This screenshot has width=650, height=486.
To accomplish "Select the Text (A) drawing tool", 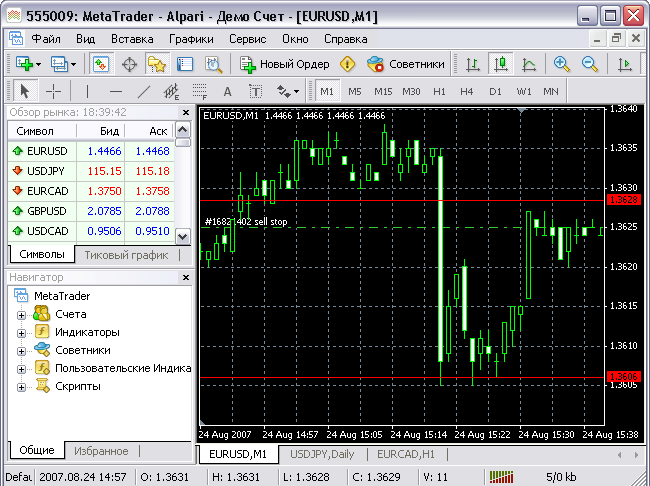I will point(227,91).
